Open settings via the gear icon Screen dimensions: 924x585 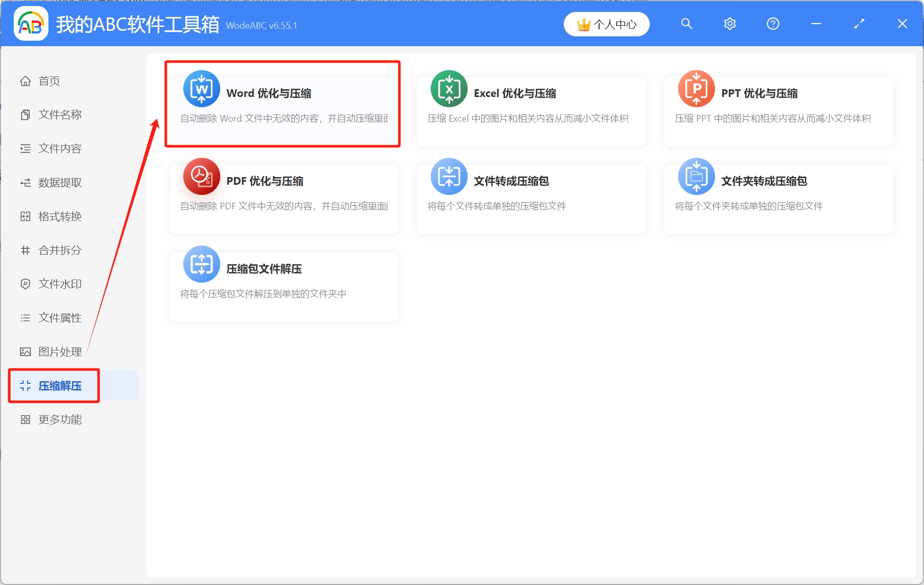click(x=729, y=24)
